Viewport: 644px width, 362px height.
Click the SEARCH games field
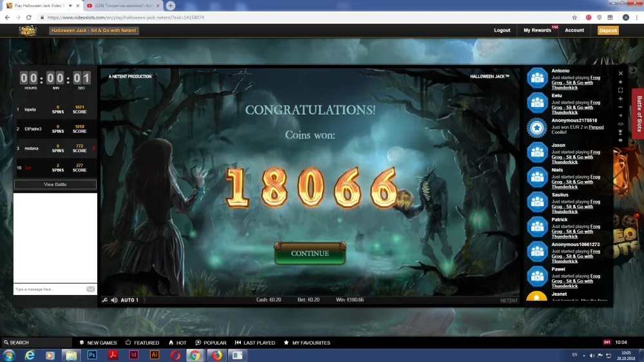pos(37,343)
